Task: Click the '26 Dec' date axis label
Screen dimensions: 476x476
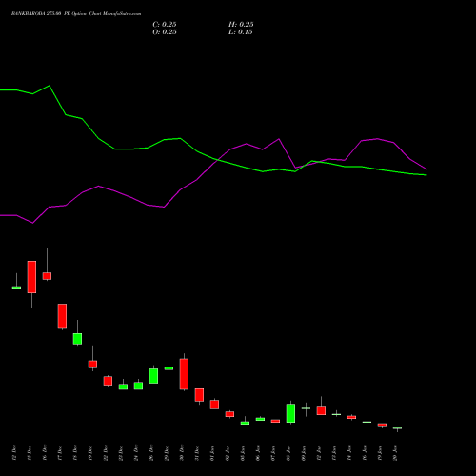Action: [x=151, y=453]
